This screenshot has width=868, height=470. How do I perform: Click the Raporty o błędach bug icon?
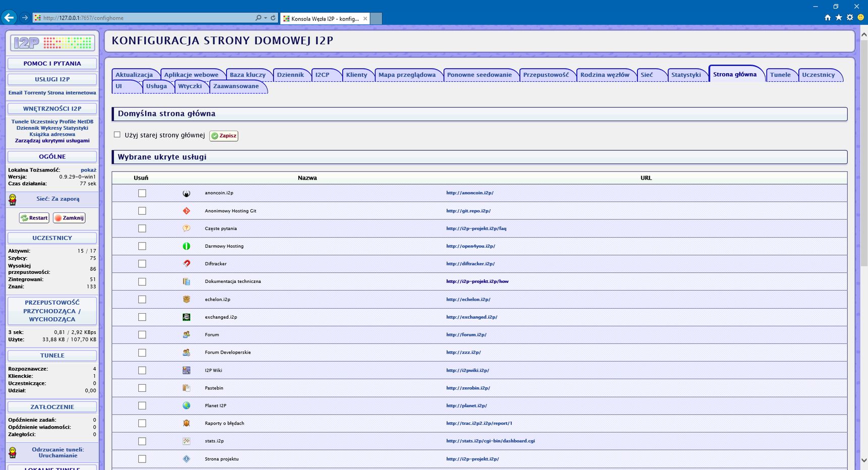(x=186, y=423)
